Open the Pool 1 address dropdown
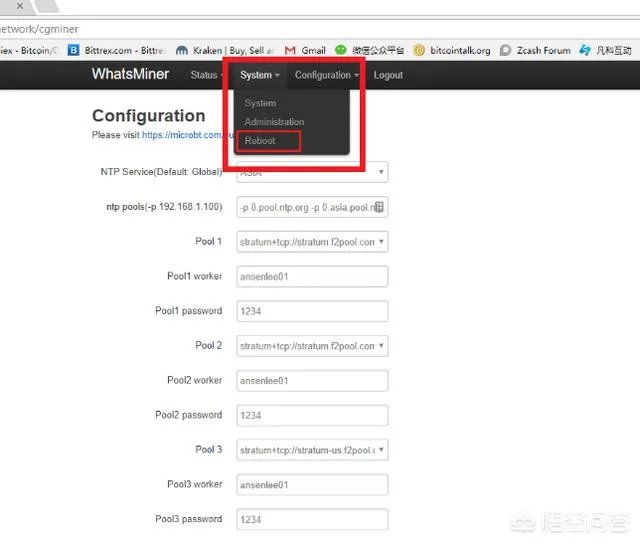The width and height of the screenshot is (640, 544). 312,242
